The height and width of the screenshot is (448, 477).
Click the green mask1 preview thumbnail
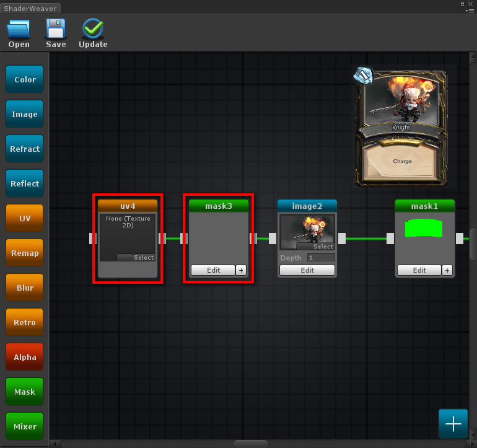pos(424,228)
